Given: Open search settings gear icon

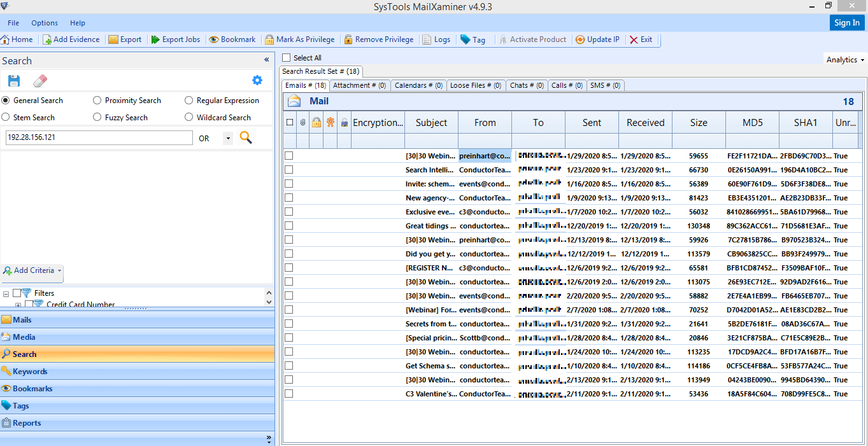Looking at the screenshot, I should [x=257, y=80].
